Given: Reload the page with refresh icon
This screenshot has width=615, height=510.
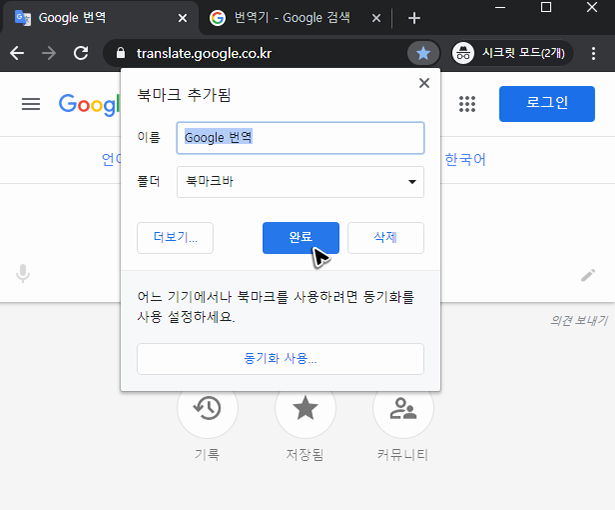Looking at the screenshot, I should tap(81, 53).
